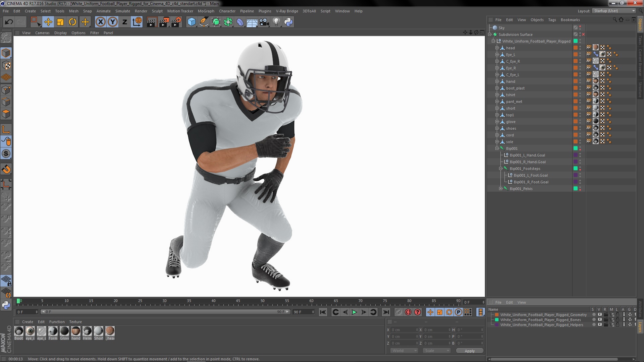644x362 pixels.
Task: Expand the tshirt object row
Action: pos(497,95)
